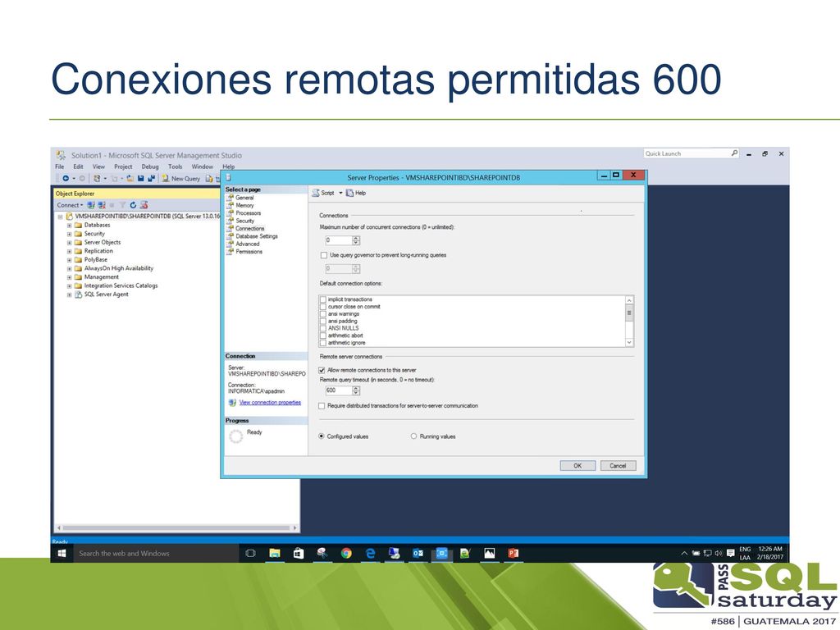Click the Save icon in SSMS toolbar
Image resolution: width=840 pixels, height=630 pixels.
(141, 178)
